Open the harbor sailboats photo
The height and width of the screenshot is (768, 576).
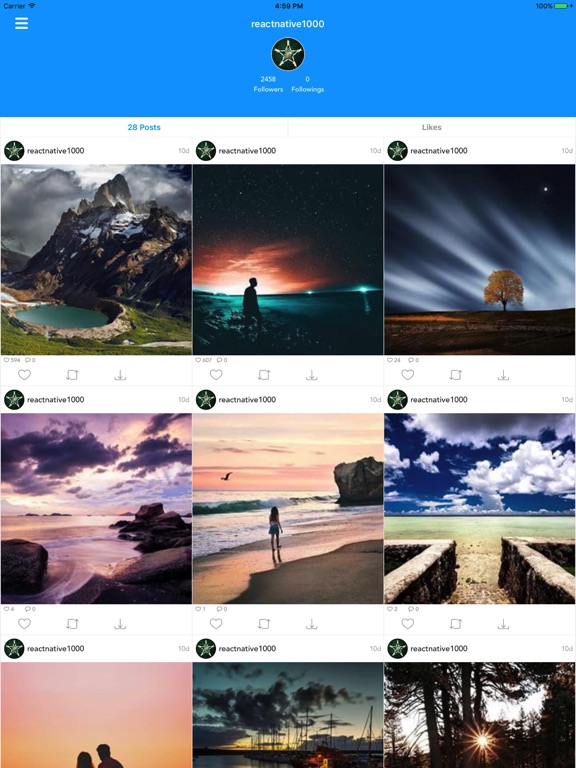coord(288,715)
